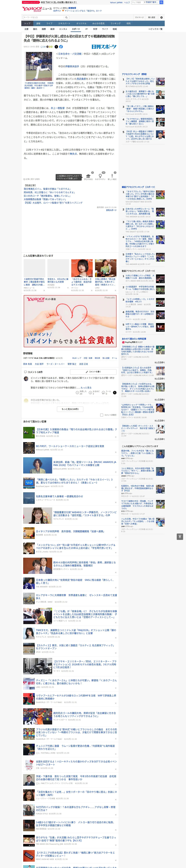This screenshot has width=186, height=868.
Task: Click the 記事に関する報告 link
Action: (32, 179)
